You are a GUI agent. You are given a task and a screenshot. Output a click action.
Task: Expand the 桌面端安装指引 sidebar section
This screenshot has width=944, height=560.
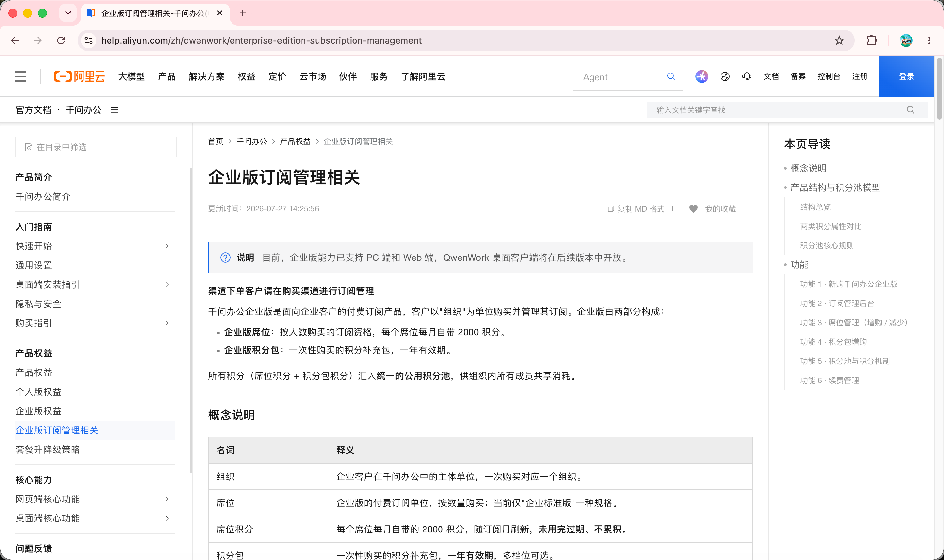click(167, 284)
